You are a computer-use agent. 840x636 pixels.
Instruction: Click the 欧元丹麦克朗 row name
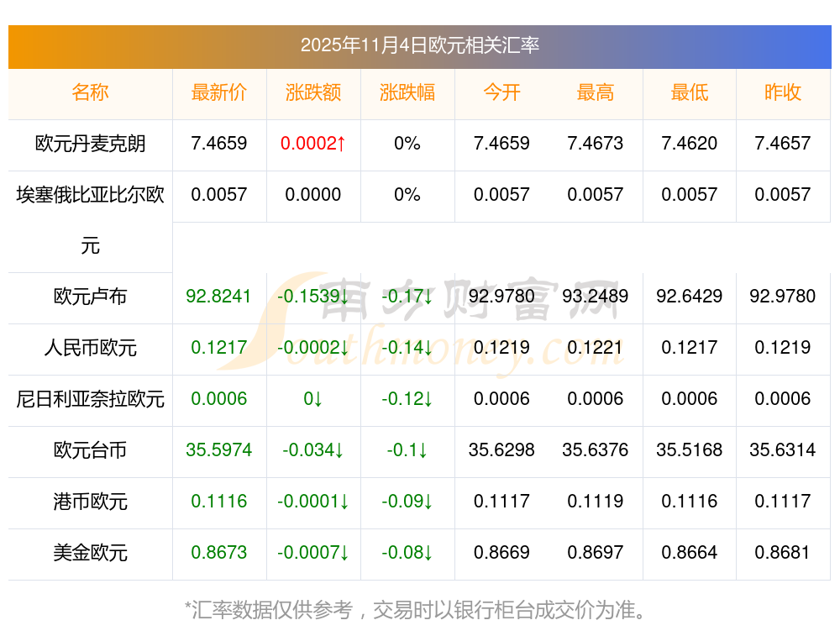click(x=90, y=144)
